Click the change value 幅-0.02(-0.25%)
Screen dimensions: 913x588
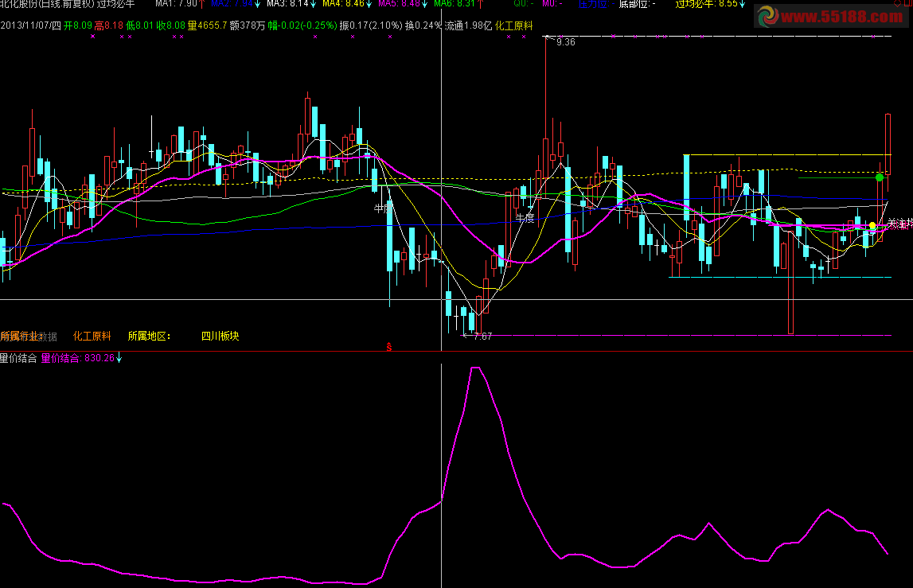pos(302,25)
